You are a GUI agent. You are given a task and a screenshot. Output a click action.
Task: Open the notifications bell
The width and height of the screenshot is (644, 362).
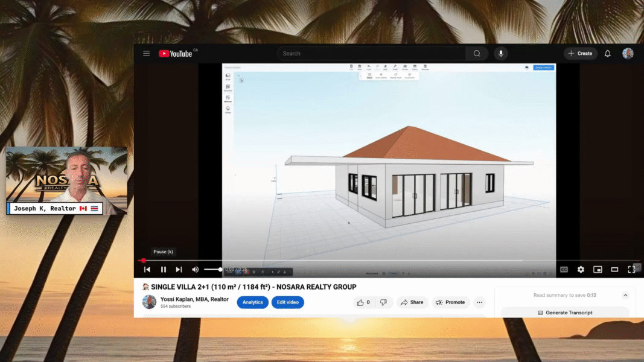coord(608,54)
